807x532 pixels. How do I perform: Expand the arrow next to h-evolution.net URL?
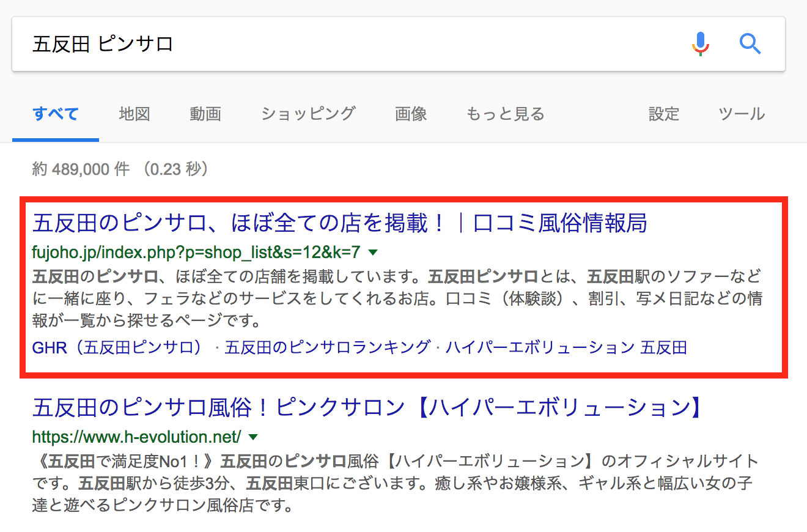coord(253,437)
